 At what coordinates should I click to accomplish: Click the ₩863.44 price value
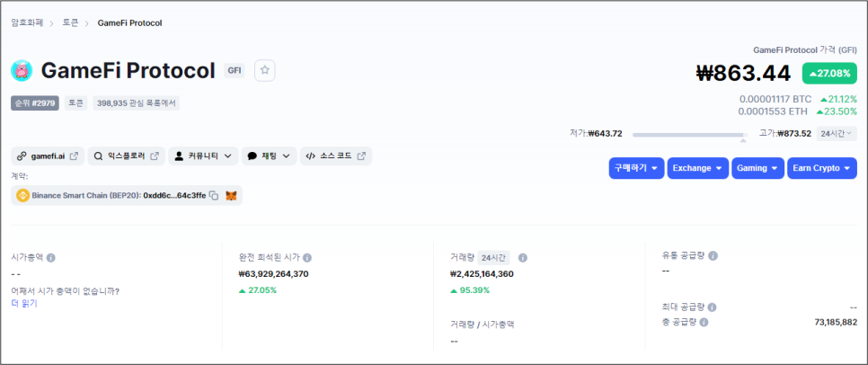coord(743,73)
